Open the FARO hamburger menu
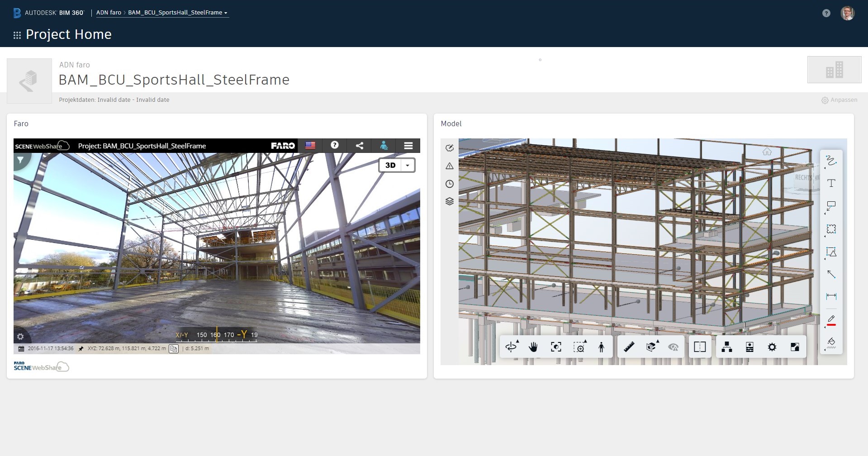This screenshot has height=456, width=868. (x=408, y=146)
